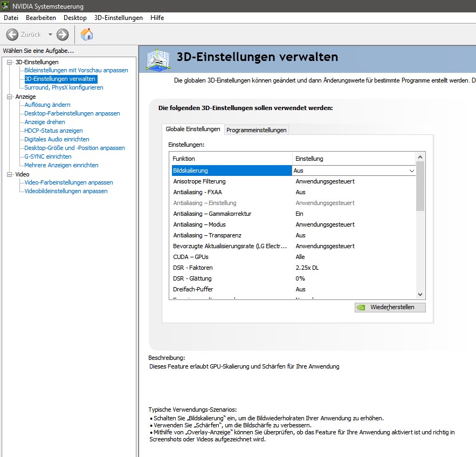476x457 pixels.
Task: Click the Wiederherstellen button
Action: pyautogui.click(x=390, y=307)
